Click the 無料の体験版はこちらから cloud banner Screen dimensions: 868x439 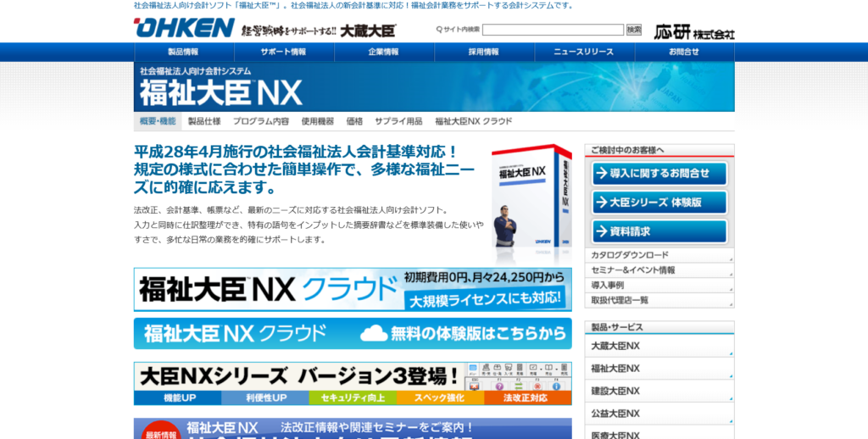353,333
